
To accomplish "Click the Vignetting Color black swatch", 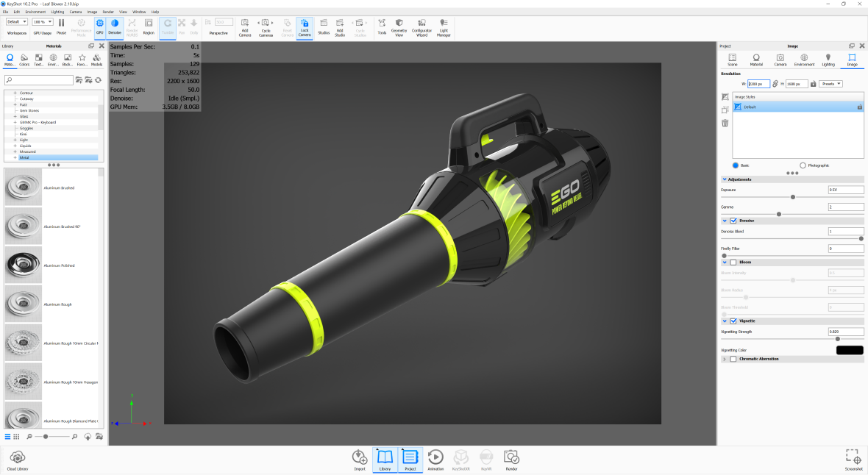I will (x=850, y=350).
